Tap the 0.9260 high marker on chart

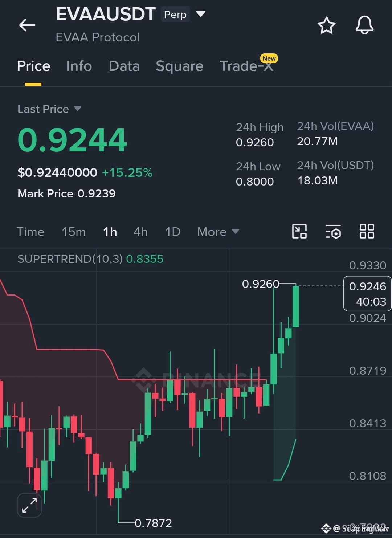pos(261,284)
